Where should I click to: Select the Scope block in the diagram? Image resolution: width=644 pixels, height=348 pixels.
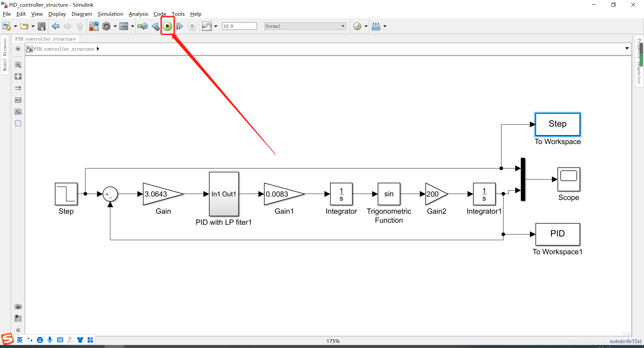[569, 179]
